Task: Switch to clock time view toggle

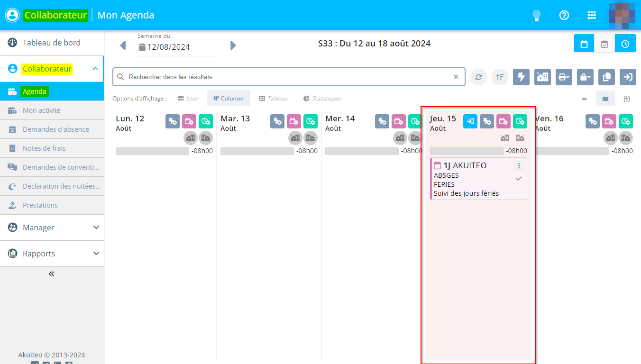Action: (625, 44)
